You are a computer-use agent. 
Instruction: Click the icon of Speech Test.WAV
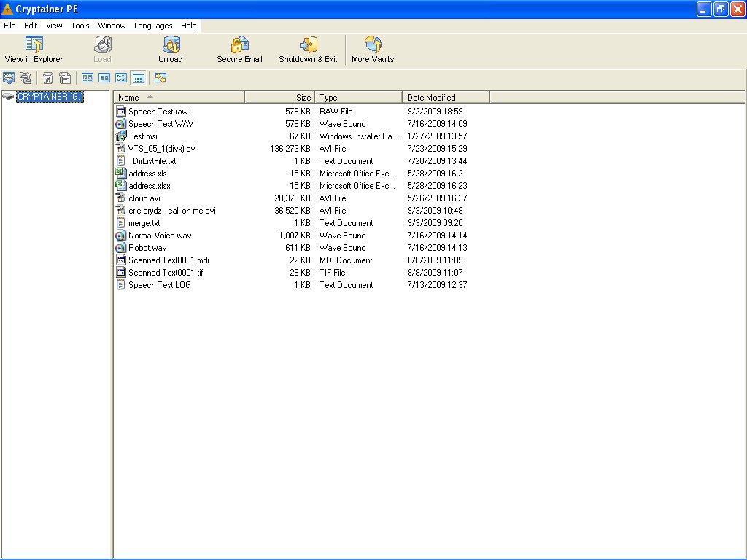pos(121,124)
